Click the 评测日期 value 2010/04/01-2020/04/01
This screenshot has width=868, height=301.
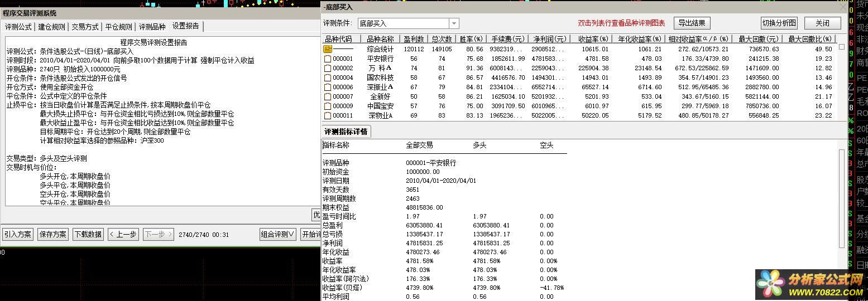(x=441, y=181)
